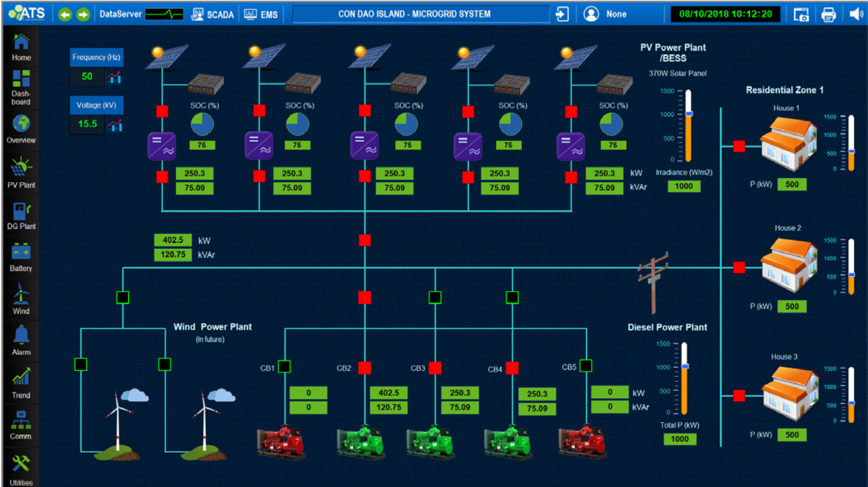Image resolution: width=868 pixels, height=487 pixels.
Task: Open the Home page from sidebar
Action: (x=21, y=47)
